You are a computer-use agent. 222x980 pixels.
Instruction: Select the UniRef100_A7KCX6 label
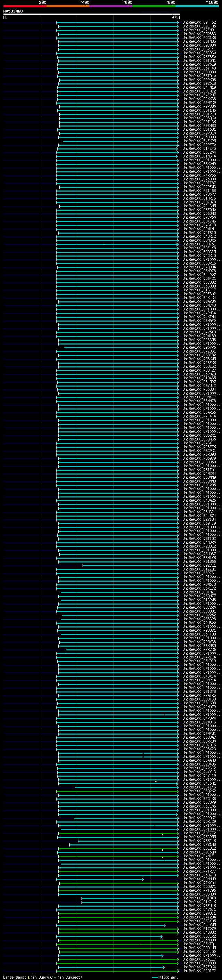199,649
